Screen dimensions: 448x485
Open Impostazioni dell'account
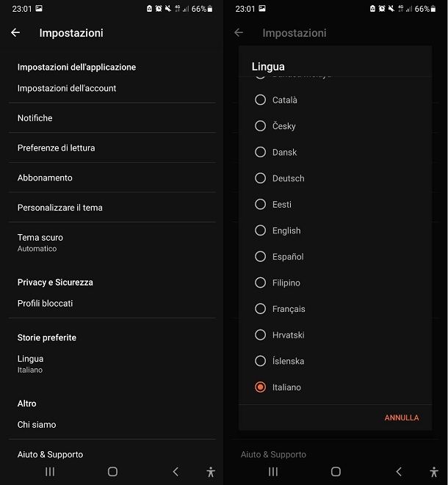(112, 88)
